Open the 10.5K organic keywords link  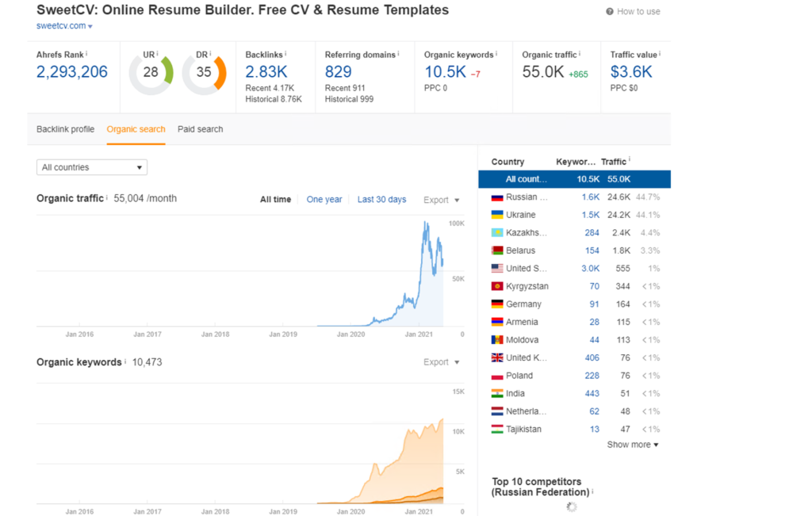[x=446, y=72]
